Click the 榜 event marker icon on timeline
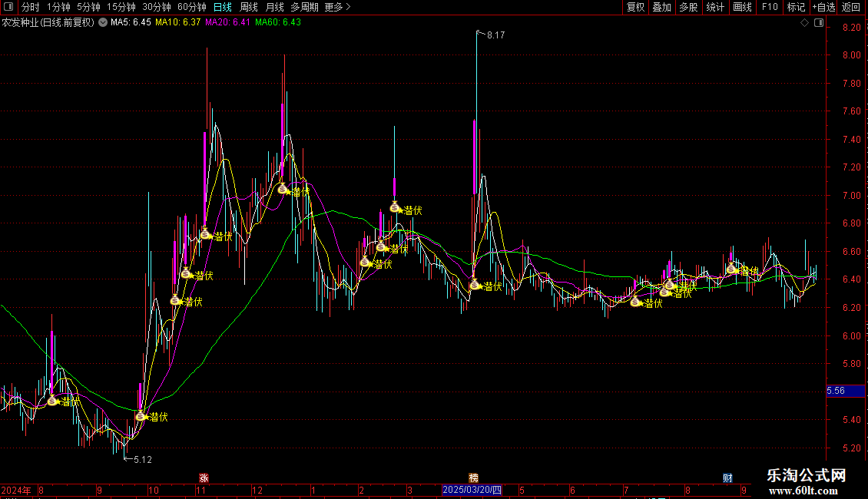This screenshot has width=868, height=499. pyautogui.click(x=473, y=478)
